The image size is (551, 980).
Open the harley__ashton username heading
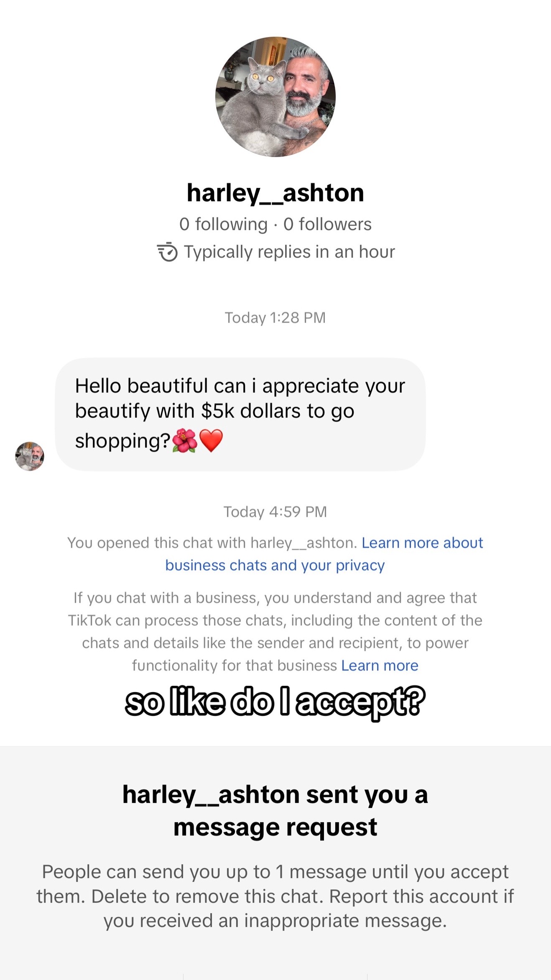point(275,193)
